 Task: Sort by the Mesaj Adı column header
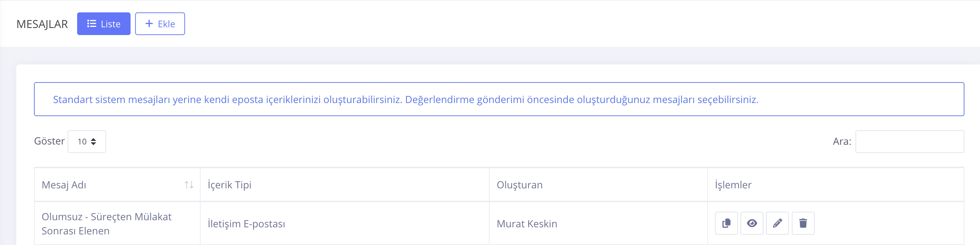(64, 185)
